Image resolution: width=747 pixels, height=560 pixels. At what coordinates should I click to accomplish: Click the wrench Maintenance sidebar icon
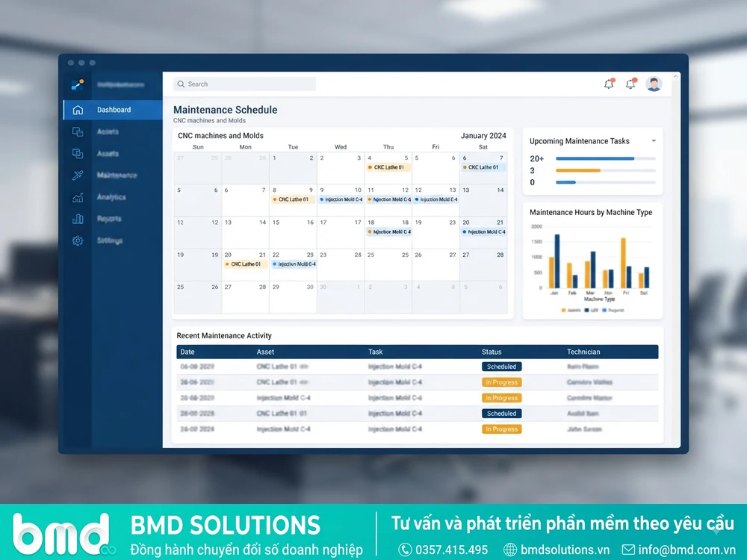pos(78,175)
